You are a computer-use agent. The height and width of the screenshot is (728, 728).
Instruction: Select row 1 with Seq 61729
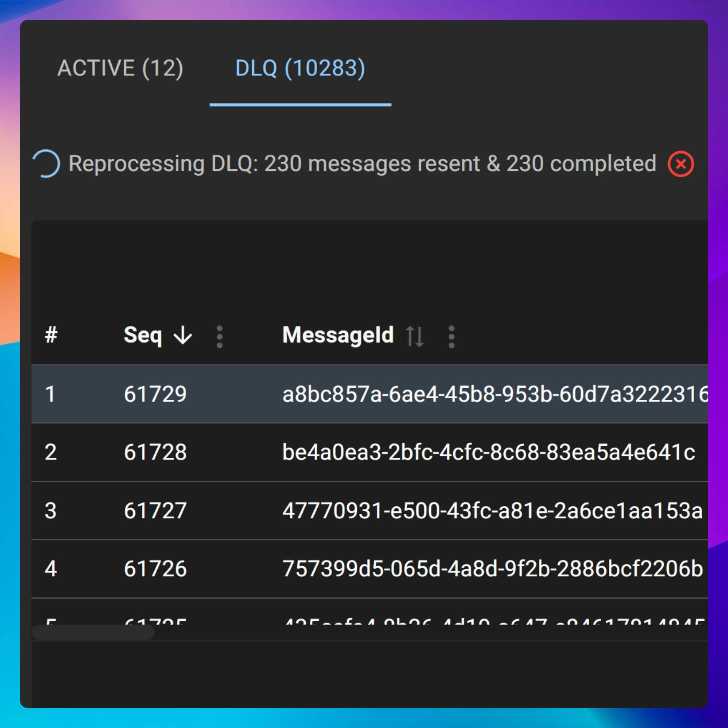155,394
